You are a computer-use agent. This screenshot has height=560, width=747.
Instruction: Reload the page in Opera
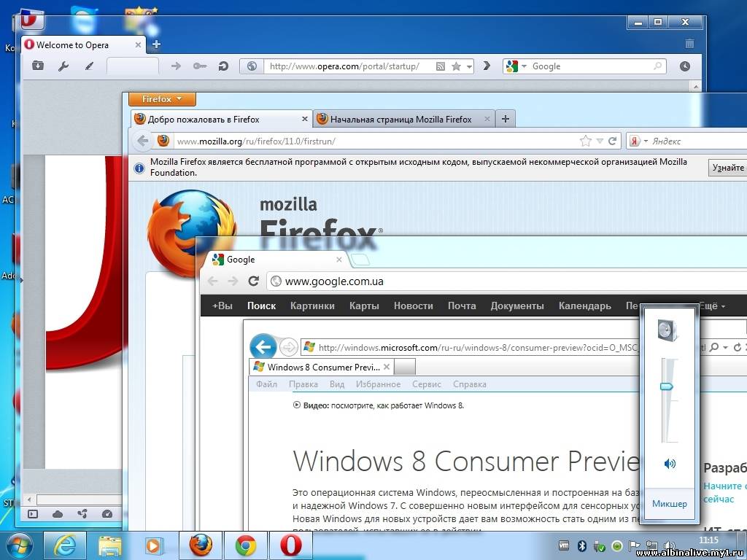223,66
